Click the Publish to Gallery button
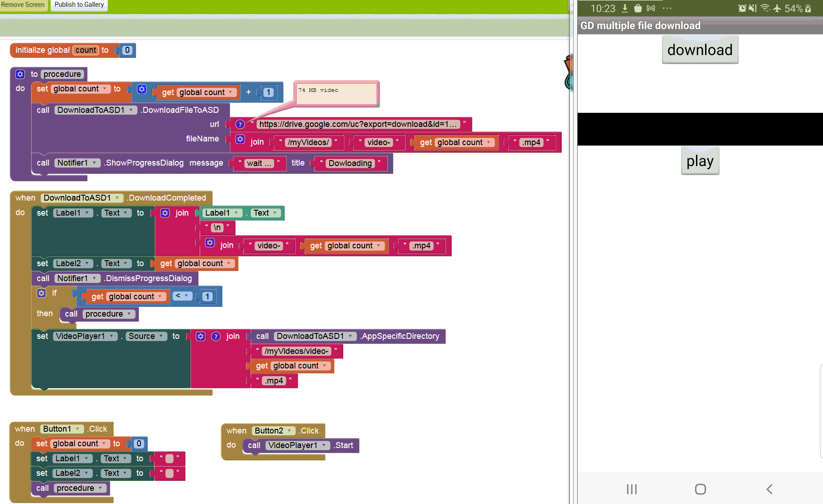 pos(79,5)
